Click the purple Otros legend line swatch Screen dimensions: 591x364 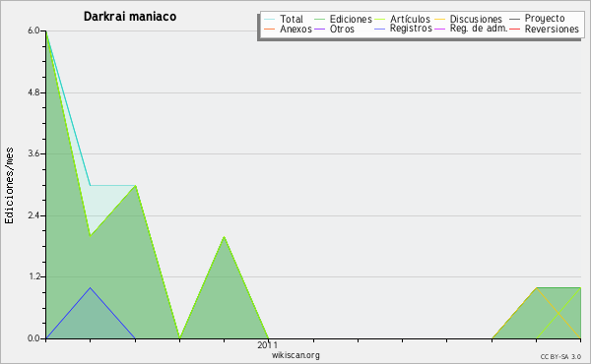(x=319, y=29)
